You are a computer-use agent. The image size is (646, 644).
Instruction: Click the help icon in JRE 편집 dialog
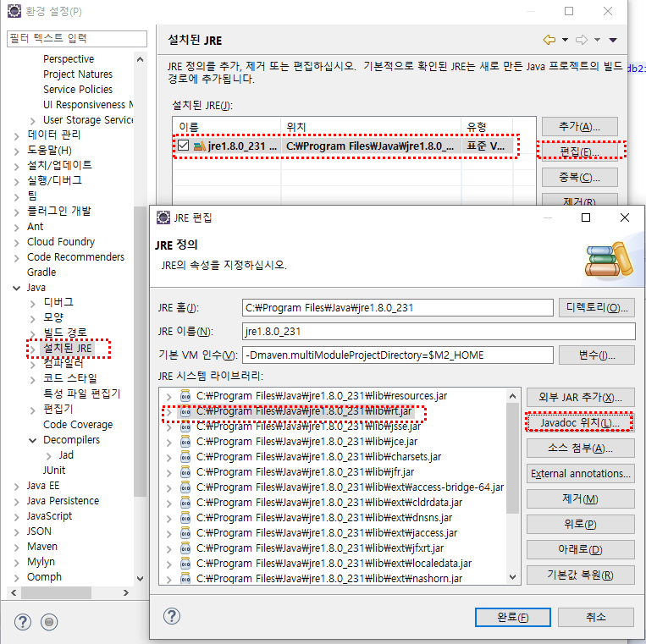click(172, 616)
